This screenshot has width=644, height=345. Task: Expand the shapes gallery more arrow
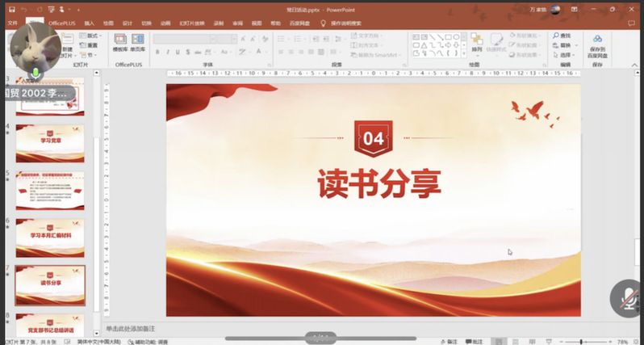[x=464, y=53]
